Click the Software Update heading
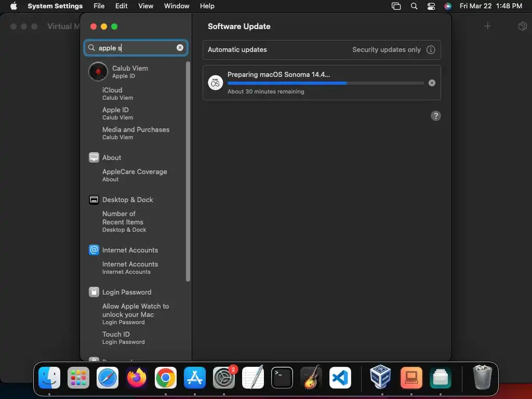Image resolution: width=532 pixels, height=399 pixels. pos(239,26)
